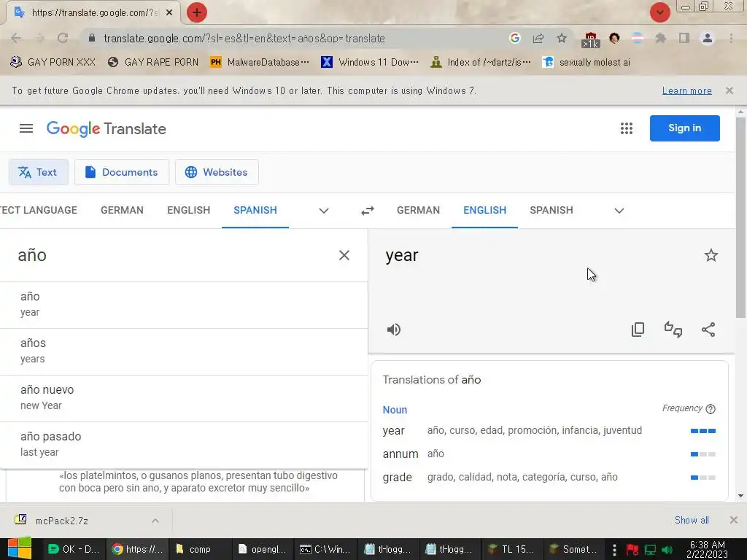Open a new tab with plus button
The height and width of the screenshot is (560, 747).
point(197,12)
